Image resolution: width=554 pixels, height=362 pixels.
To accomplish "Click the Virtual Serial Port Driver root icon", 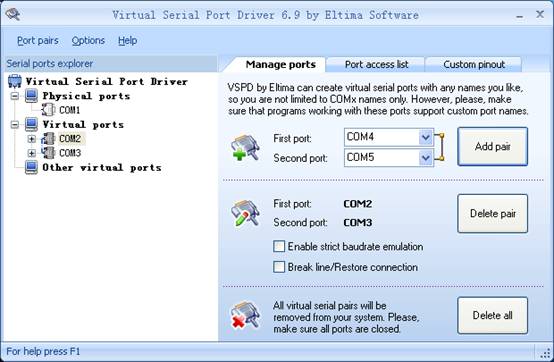I will click(x=14, y=81).
